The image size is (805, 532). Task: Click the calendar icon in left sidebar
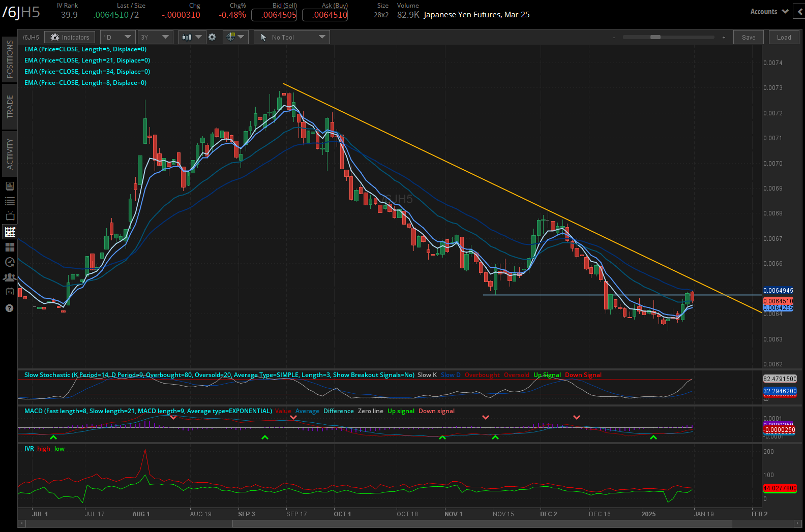(10, 292)
